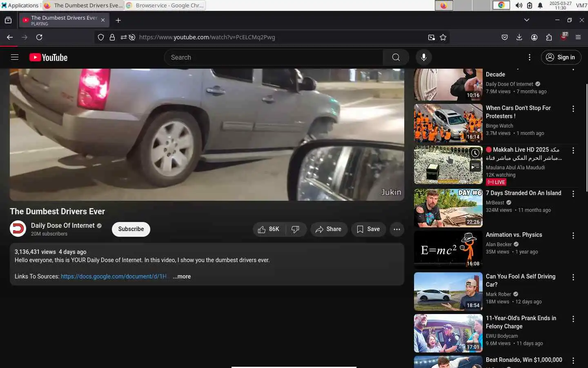Image resolution: width=588 pixels, height=368 pixels.
Task: Open options for 7 Days Stranded video
Action: pyautogui.click(x=573, y=194)
